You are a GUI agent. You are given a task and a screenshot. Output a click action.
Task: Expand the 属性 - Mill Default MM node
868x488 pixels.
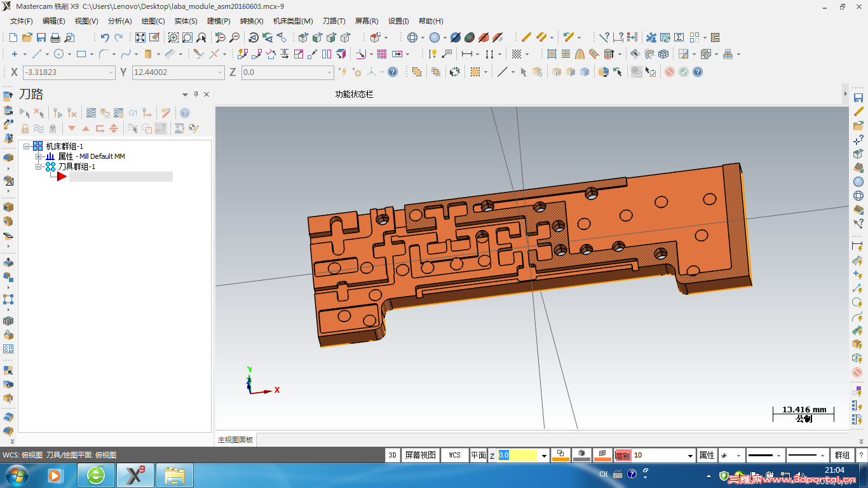39,156
